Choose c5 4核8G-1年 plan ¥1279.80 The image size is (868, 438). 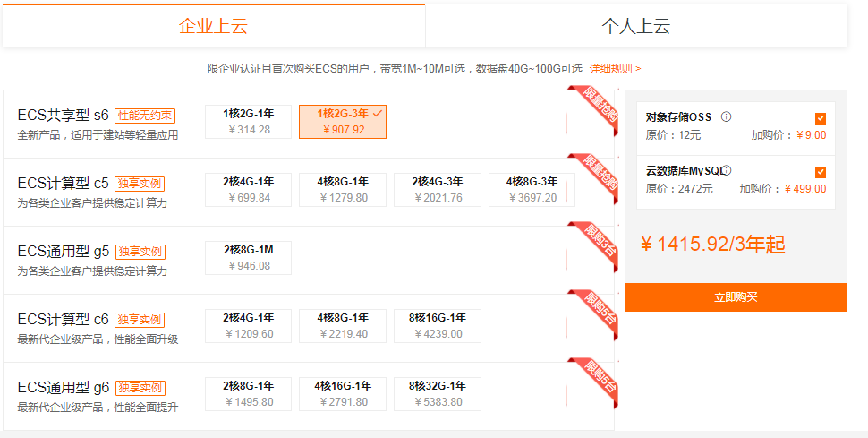(343, 190)
